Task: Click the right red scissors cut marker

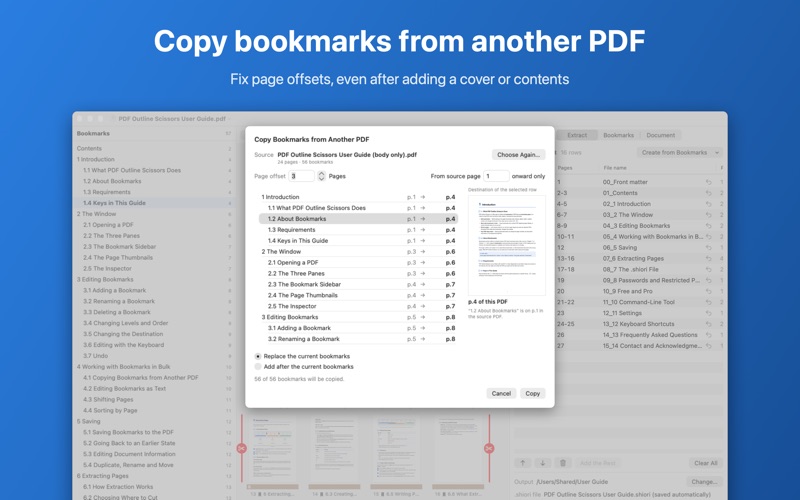Action: (489, 448)
